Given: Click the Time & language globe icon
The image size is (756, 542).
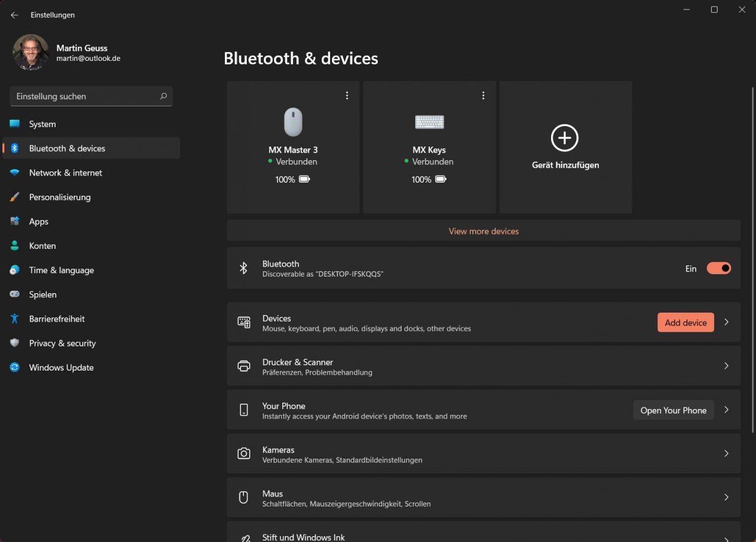Looking at the screenshot, I should (15, 270).
